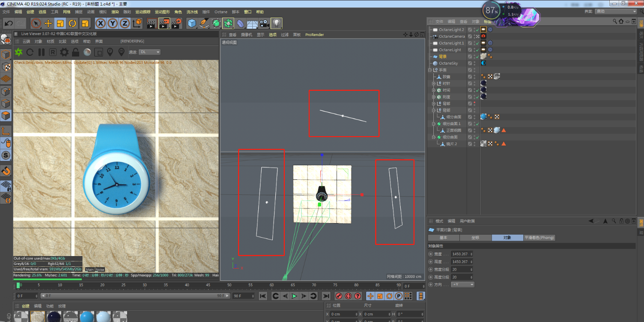Switch to the 平滑着色(Phong) tab
Screen dimensions: 644x322
coord(540,238)
